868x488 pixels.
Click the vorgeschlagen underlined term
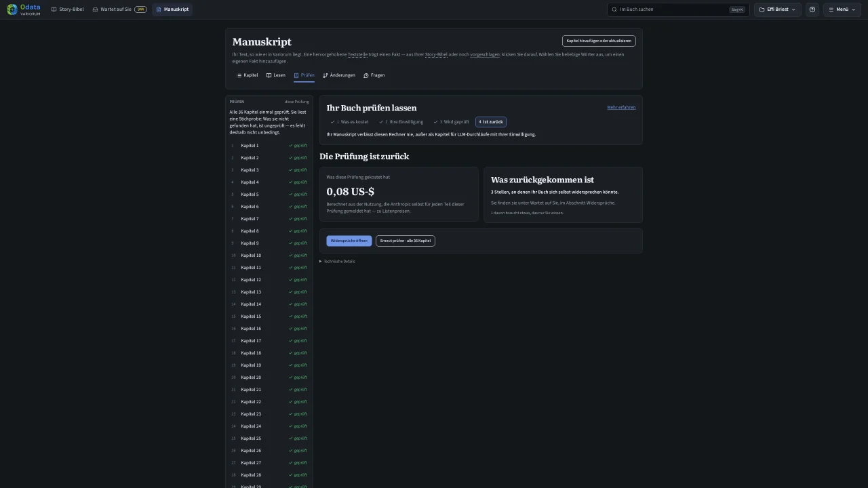tap(485, 54)
